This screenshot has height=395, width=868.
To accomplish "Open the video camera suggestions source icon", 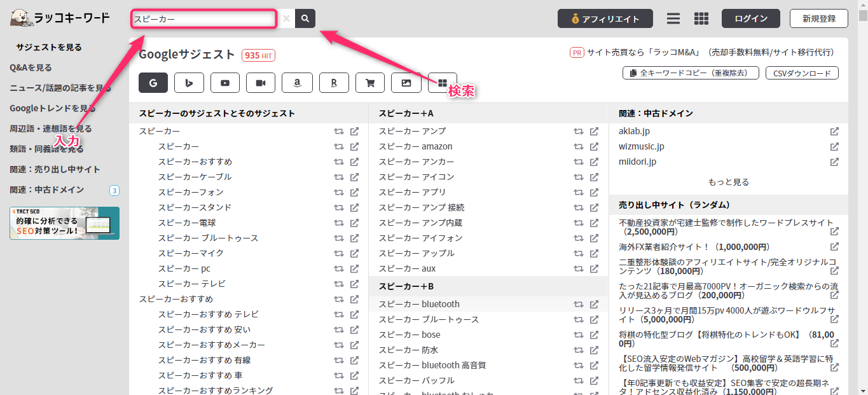I will (260, 82).
